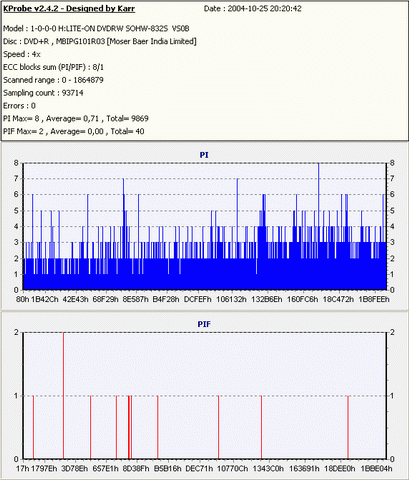Click the Sampling count 93714 line
409x480 pixels.
[x=43, y=93]
